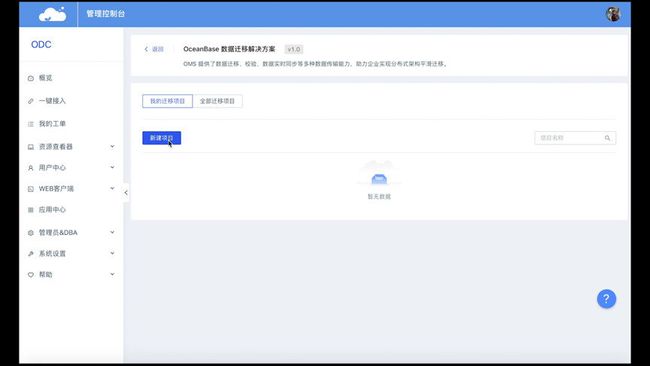Expand the 用户中心 submenu chevron
The height and width of the screenshot is (366, 650).
pyautogui.click(x=112, y=167)
